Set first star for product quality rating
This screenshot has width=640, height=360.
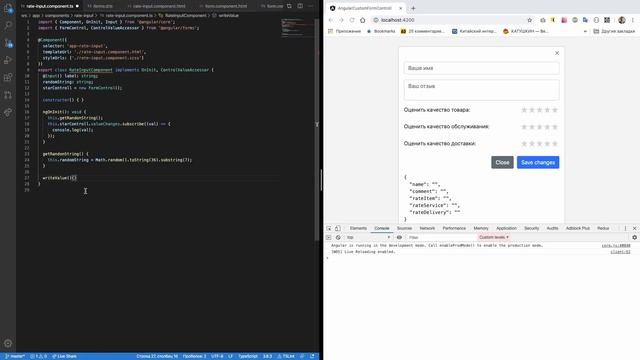coord(524,110)
